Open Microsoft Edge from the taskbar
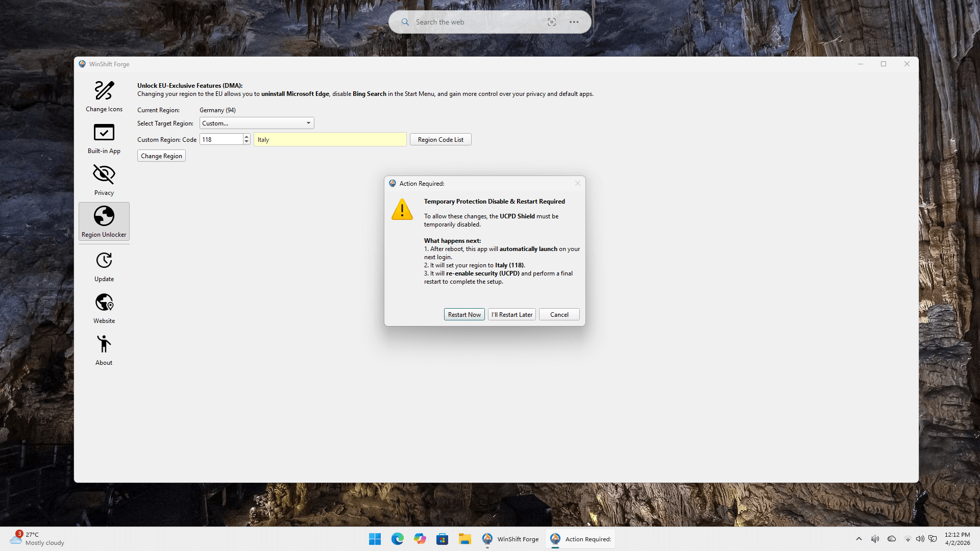Screen dimensions: 980x551 click(x=397, y=539)
